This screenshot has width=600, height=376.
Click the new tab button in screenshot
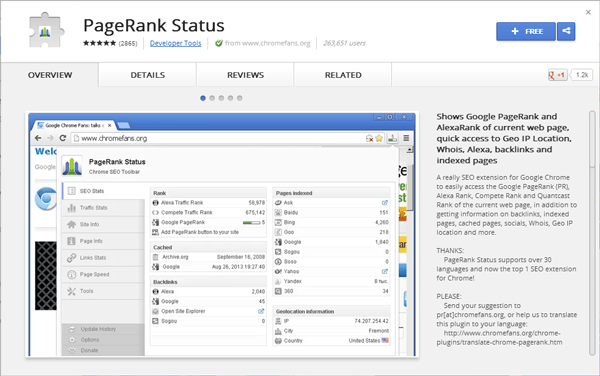(x=123, y=125)
